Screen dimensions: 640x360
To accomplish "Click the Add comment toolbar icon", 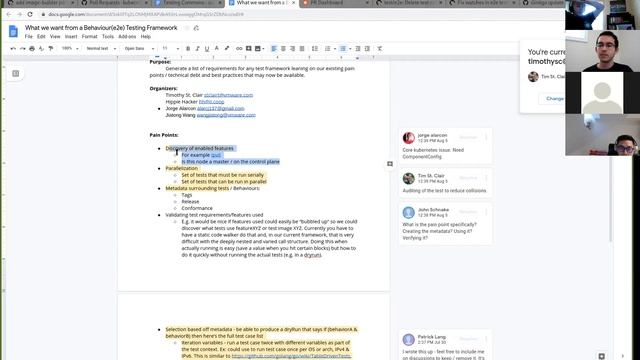I will coord(249,49).
